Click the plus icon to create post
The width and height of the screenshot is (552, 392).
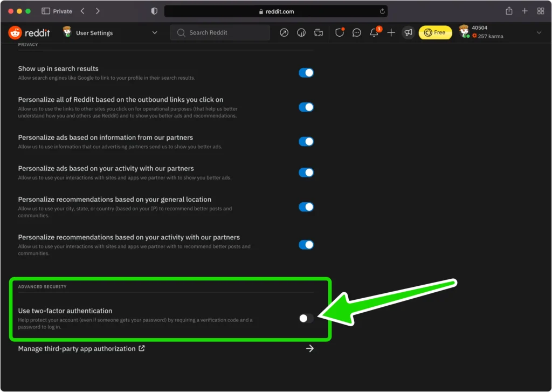(x=391, y=33)
